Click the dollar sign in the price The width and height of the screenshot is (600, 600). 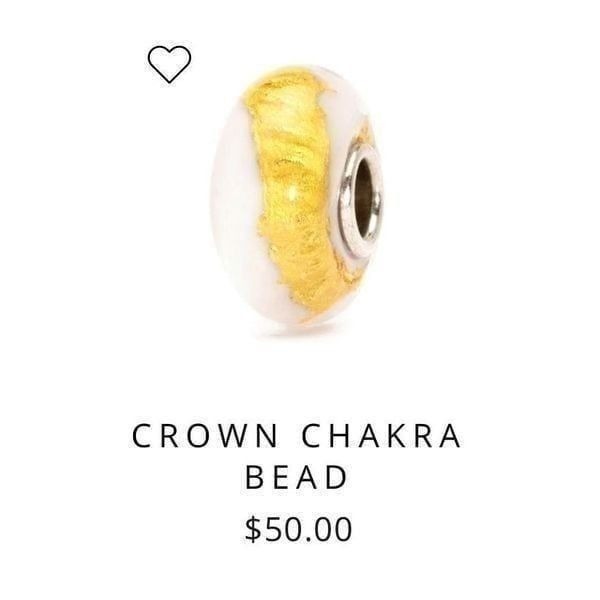pyautogui.click(x=253, y=529)
